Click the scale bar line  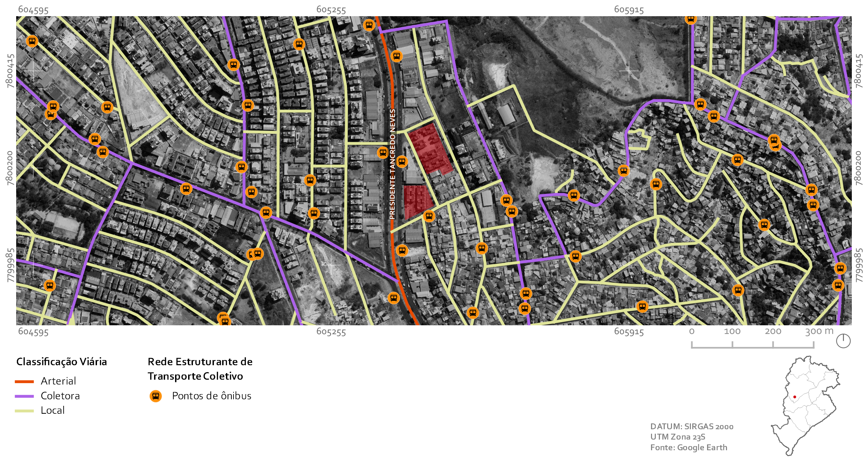[x=752, y=345]
